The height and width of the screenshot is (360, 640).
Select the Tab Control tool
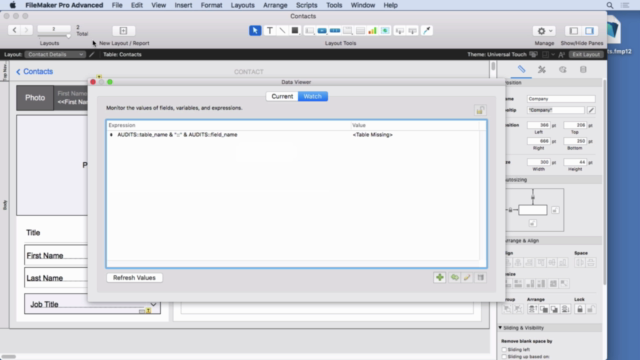pyautogui.click(x=348, y=31)
